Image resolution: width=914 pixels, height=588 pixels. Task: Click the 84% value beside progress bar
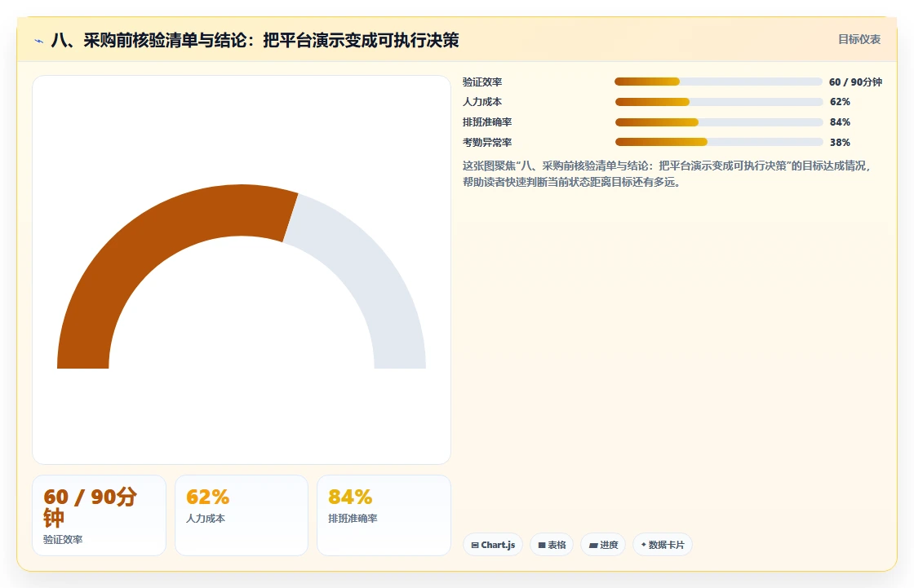click(840, 122)
